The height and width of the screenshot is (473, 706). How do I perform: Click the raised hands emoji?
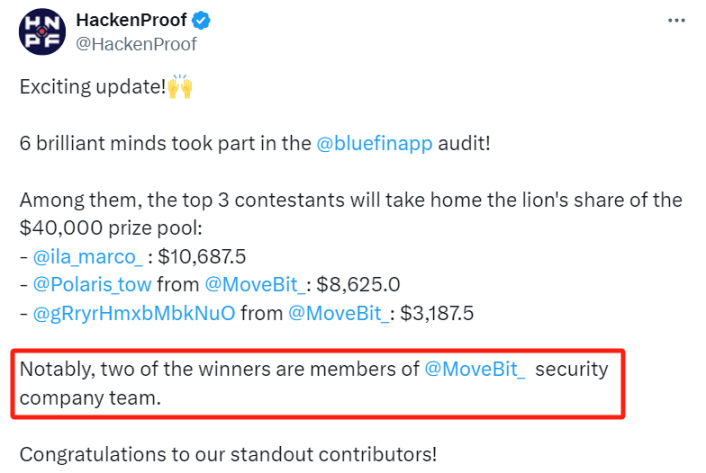pyautogui.click(x=180, y=86)
